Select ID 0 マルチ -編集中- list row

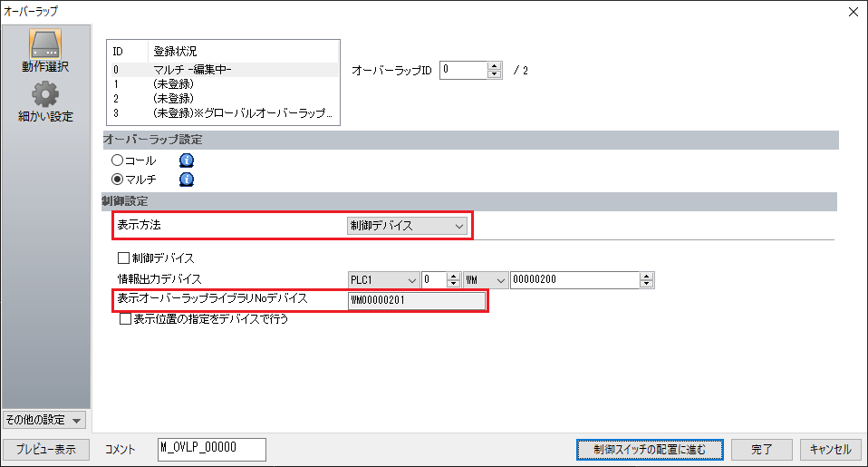tap(222, 69)
